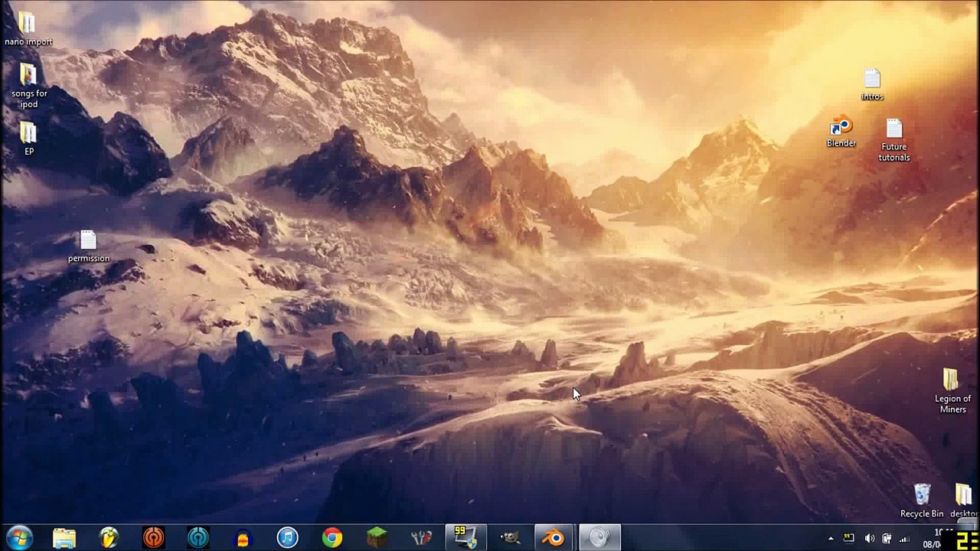The height and width of the screenshot is (551, 980).
Task: Select the nano import folder icon
Action: (x=28, y=21)
